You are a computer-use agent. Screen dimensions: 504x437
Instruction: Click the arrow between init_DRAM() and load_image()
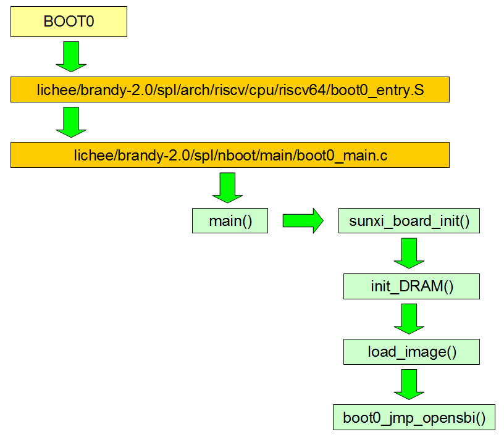tap(409, 318)
